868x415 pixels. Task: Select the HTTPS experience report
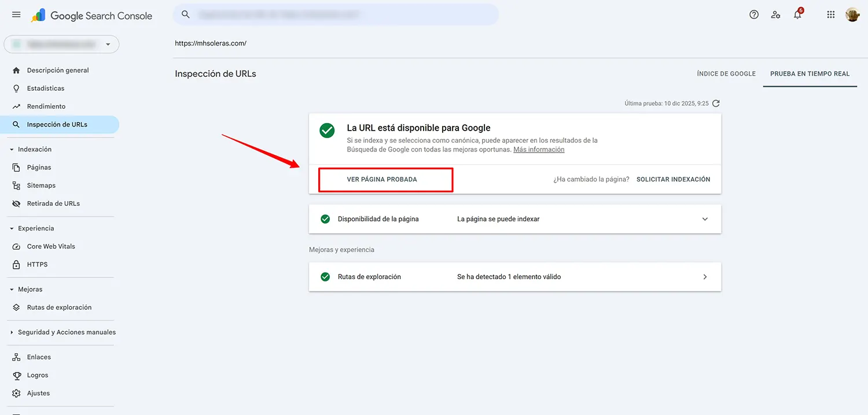37,264
